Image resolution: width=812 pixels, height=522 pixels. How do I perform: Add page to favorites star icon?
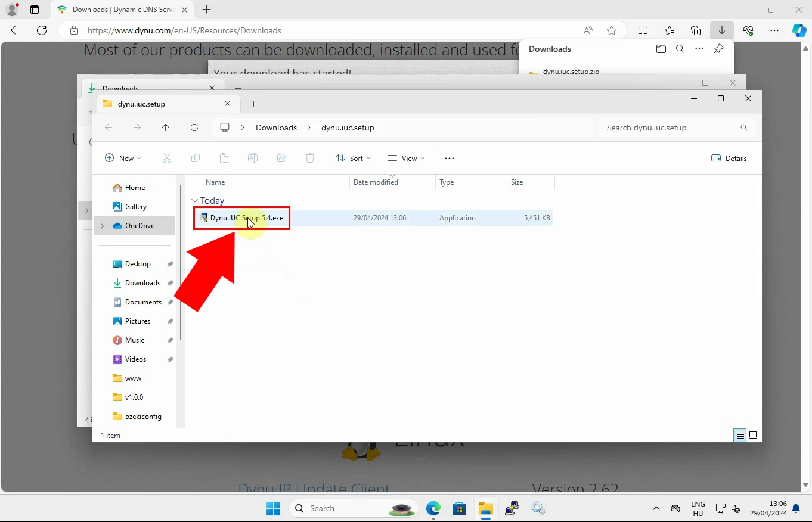612,30
